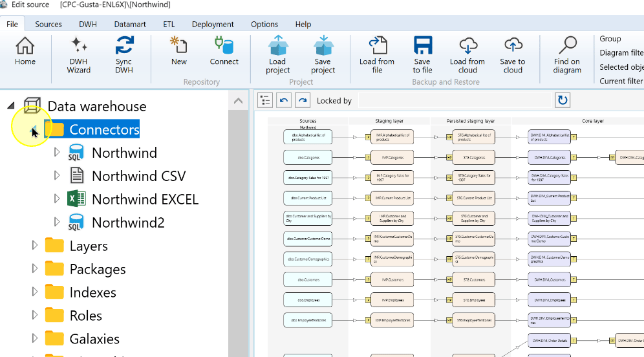The width and height of the screenshot is (644, 357).
Task: Expand the Layers folder
Action: coord(34,245)
